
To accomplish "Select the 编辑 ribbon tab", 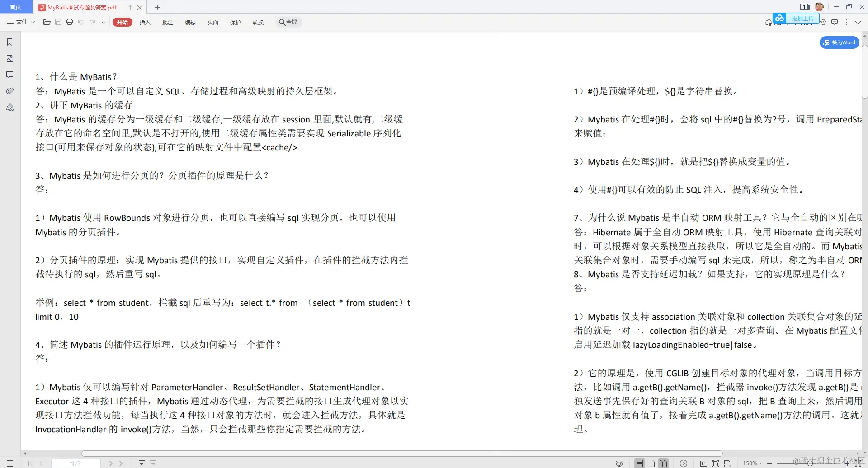I will click(x=190, y=22).
